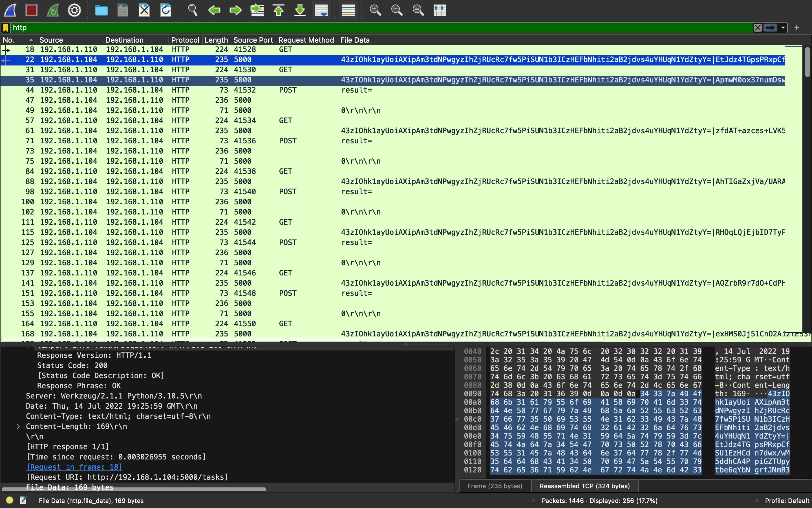Viewport: 812px width, 508px height.
Task: Go forward in packet history
Action: [235, 10]
